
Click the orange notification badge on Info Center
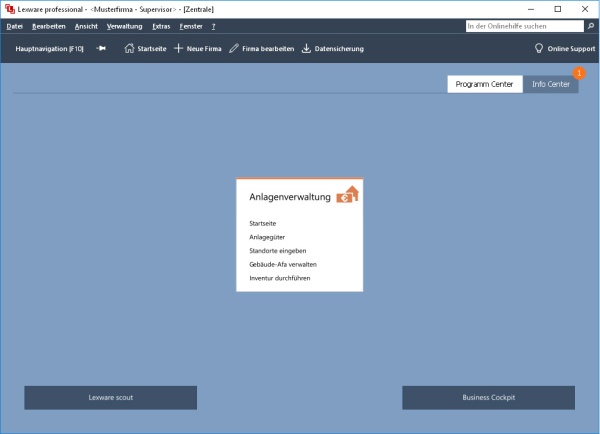tap(579, 73)
